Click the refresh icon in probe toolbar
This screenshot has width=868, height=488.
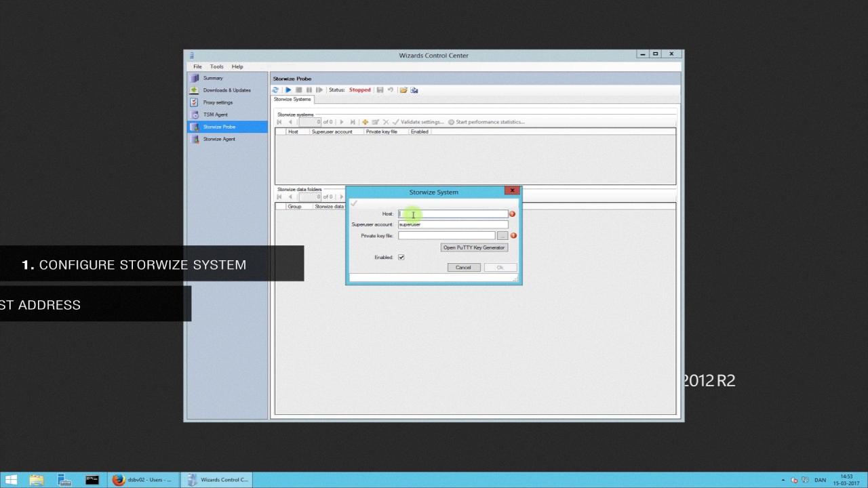[275, 90]
